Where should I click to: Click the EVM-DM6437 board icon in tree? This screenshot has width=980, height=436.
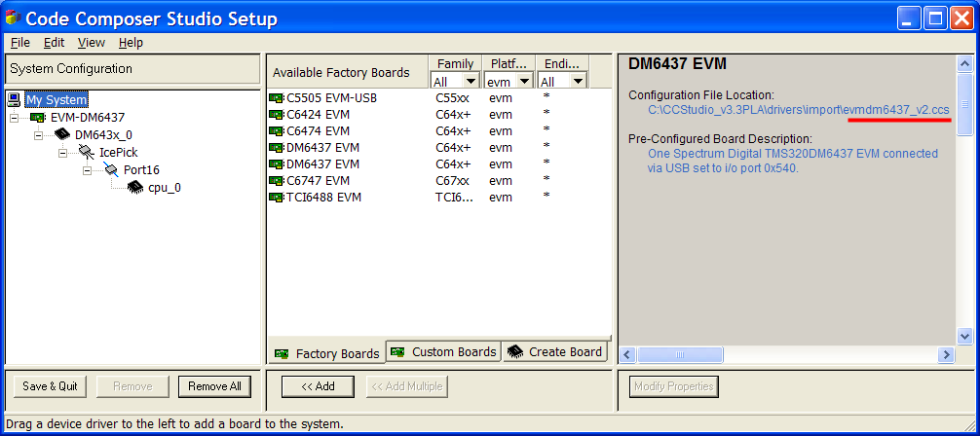point(37,118)
